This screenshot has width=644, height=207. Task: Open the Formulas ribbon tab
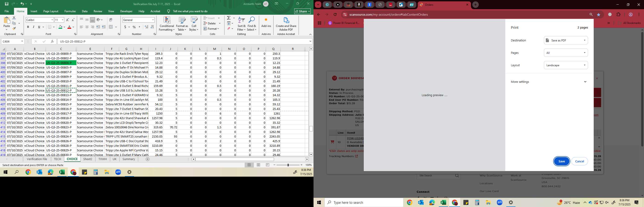pos(70,11)
